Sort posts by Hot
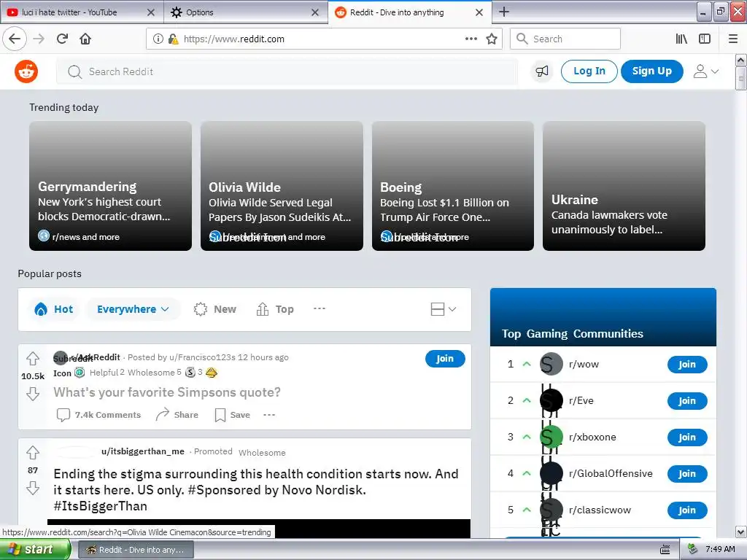The height and width of the screenshot is (560, 747). 54,309
